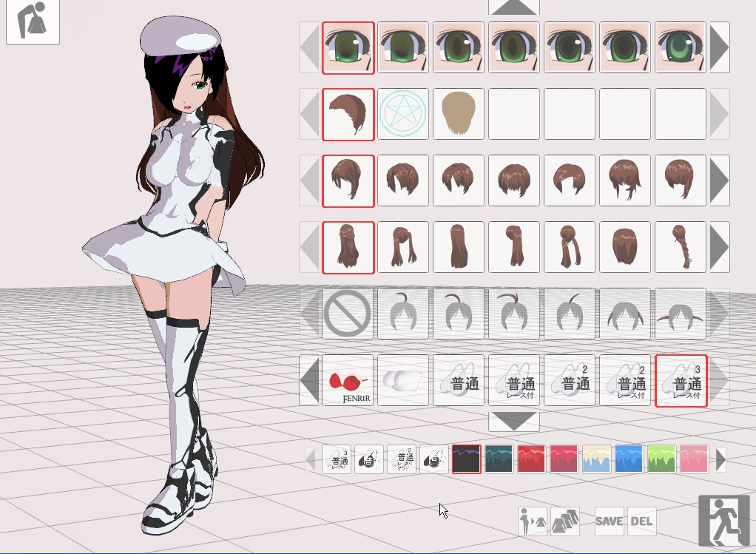
Task: Expand categories with the bottom down arrow
Action: [x=514, y=422]
